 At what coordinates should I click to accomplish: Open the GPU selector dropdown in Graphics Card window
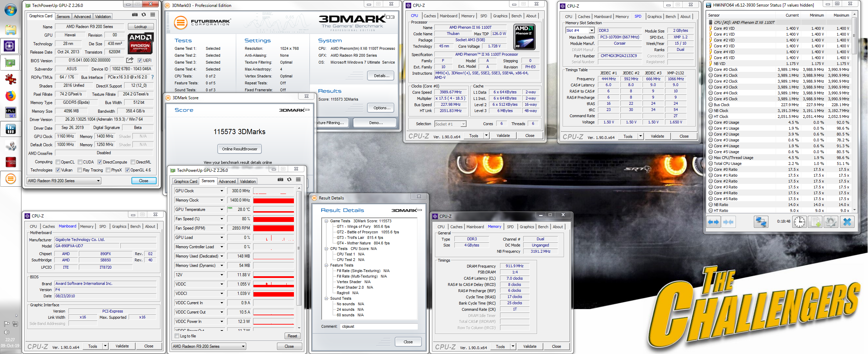pos(64,181)
